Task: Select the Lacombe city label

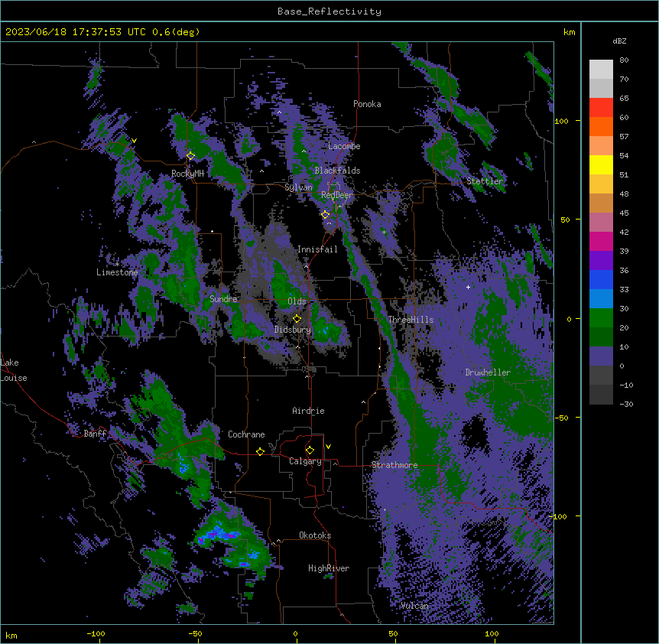Action: click(x=344, y=146)
